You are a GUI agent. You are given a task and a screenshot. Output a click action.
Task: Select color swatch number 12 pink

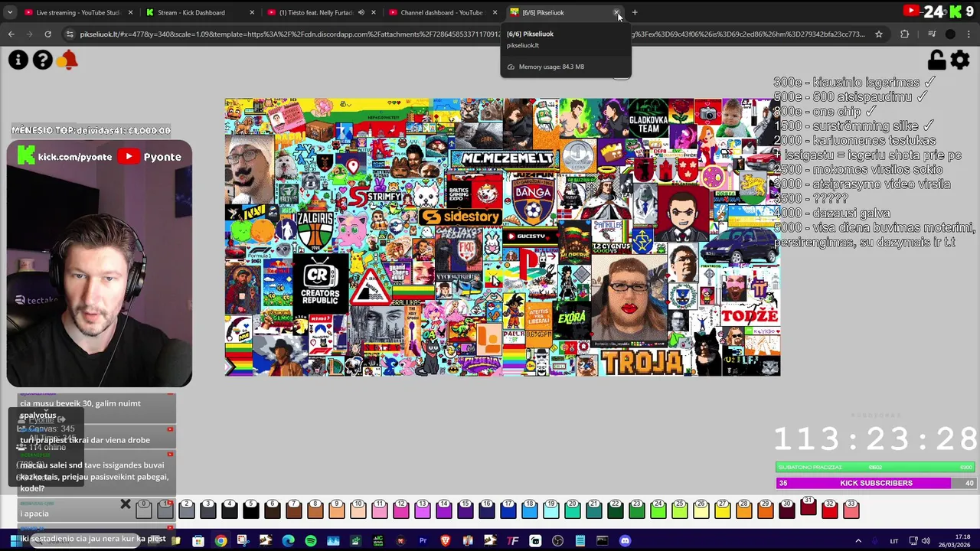(x=401, y=509)
